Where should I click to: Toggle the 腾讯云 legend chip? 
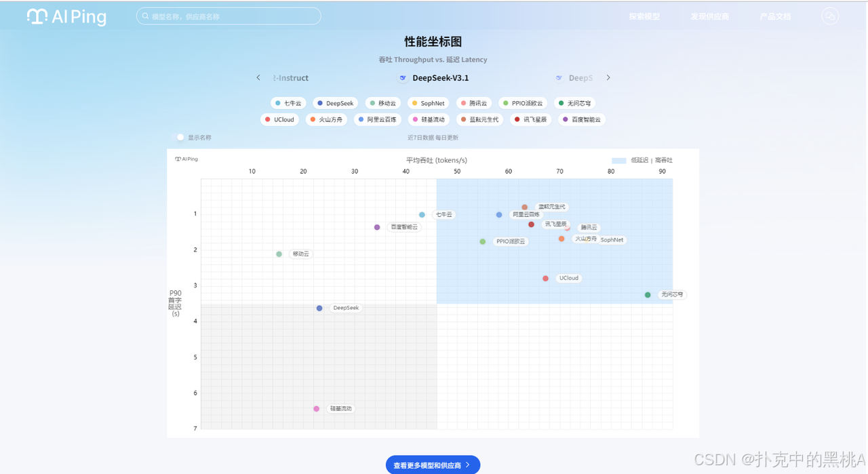pyautogui.click(x=474, y=103)
